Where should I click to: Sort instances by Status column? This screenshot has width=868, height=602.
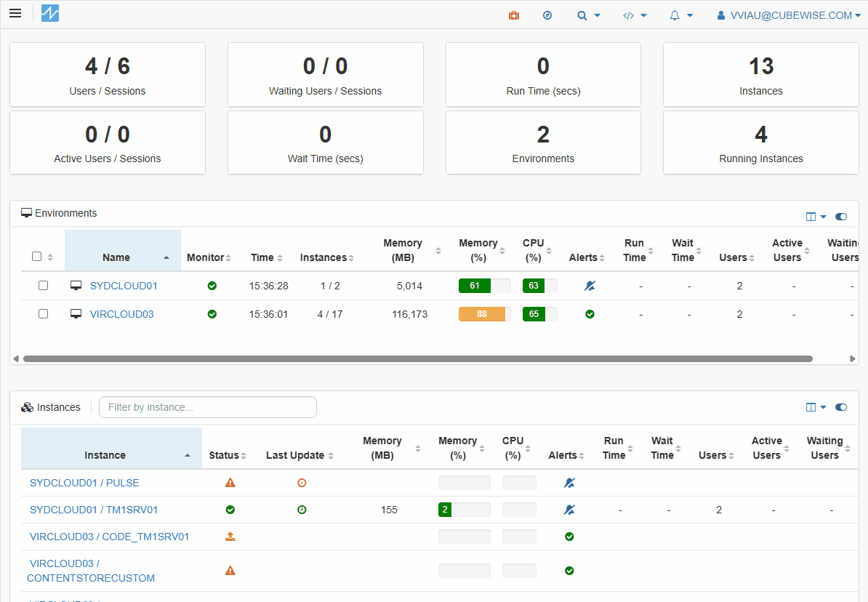coord(228,455)
